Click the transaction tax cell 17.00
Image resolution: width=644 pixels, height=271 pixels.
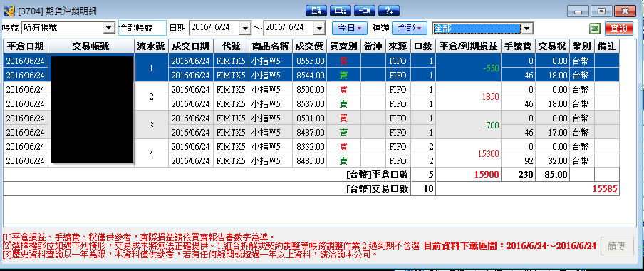[553, 132]
